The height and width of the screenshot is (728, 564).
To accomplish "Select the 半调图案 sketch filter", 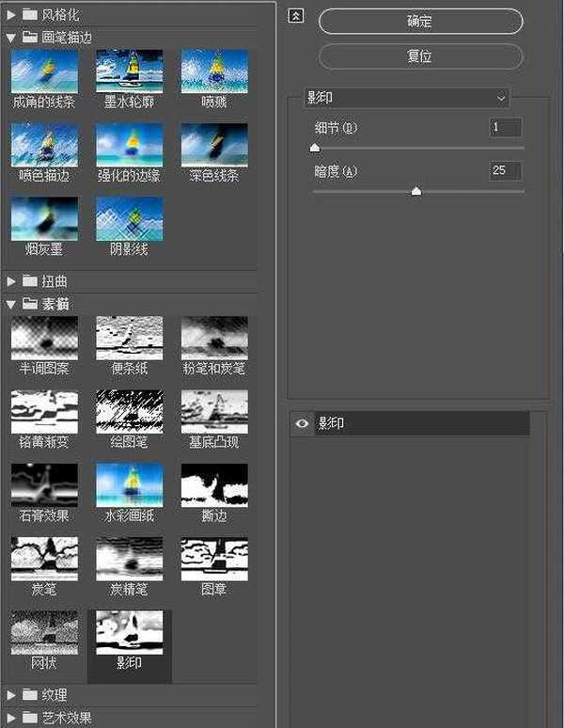I will click(x=44, y=339).
